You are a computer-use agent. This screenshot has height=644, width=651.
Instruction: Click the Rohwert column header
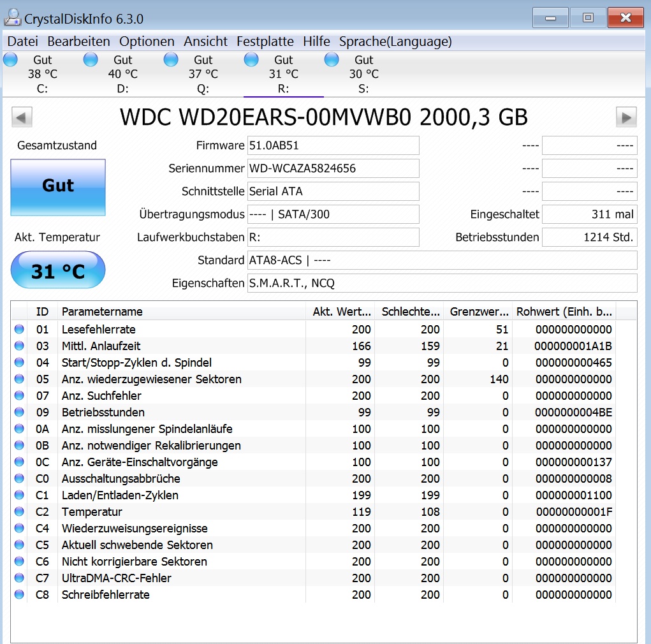point(564,311)
